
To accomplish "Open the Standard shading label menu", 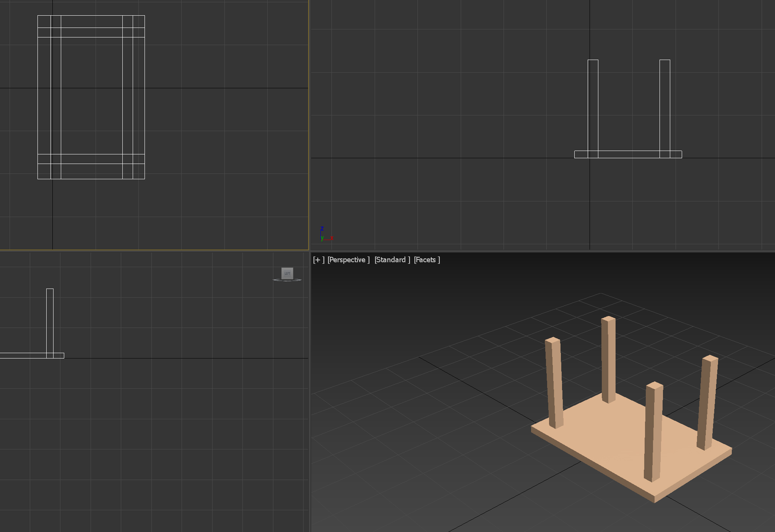I will 392,260.
